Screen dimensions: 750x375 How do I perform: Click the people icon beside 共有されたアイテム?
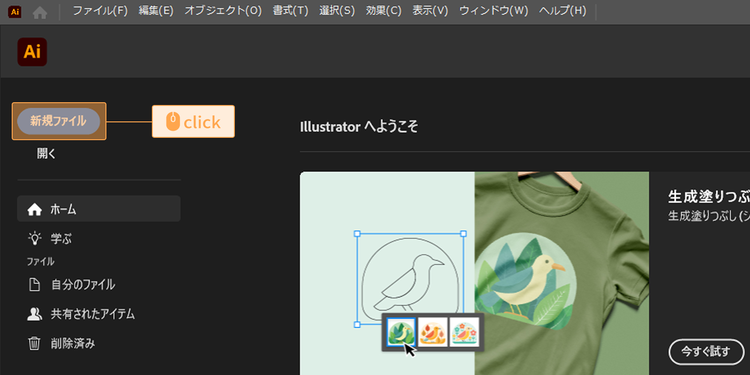(34, 314)
